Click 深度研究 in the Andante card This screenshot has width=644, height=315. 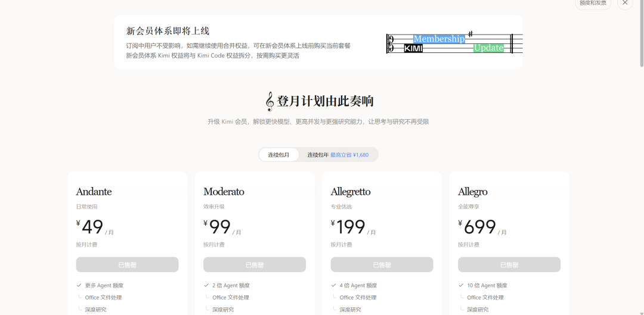point(95,310)
